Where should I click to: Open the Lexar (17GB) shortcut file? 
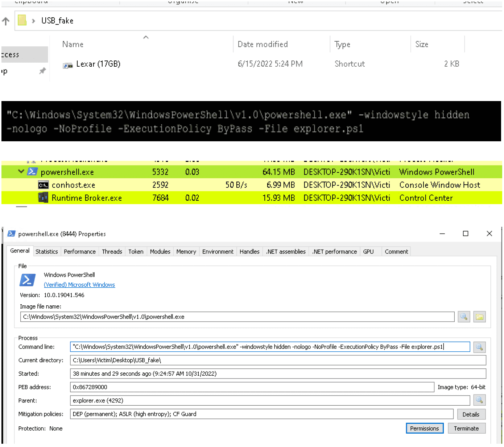point(98,64)
